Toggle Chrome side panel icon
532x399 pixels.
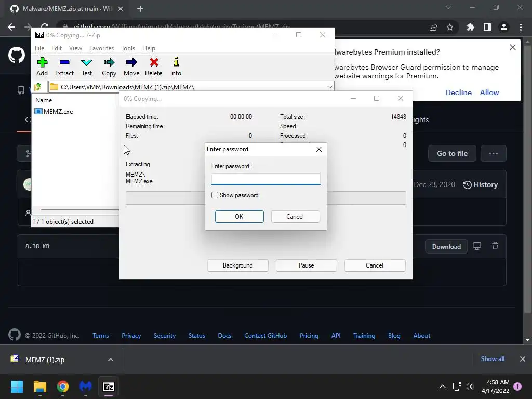click(487, 27)
